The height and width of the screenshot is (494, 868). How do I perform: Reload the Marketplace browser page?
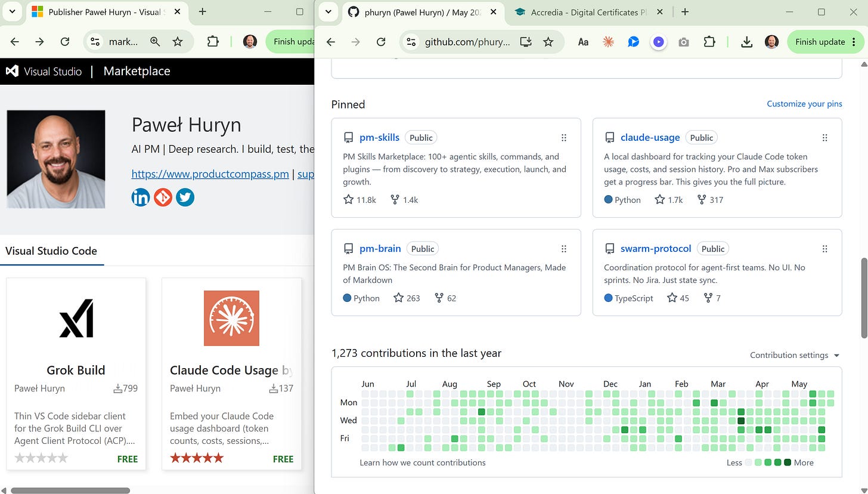[x=64, y=42]
